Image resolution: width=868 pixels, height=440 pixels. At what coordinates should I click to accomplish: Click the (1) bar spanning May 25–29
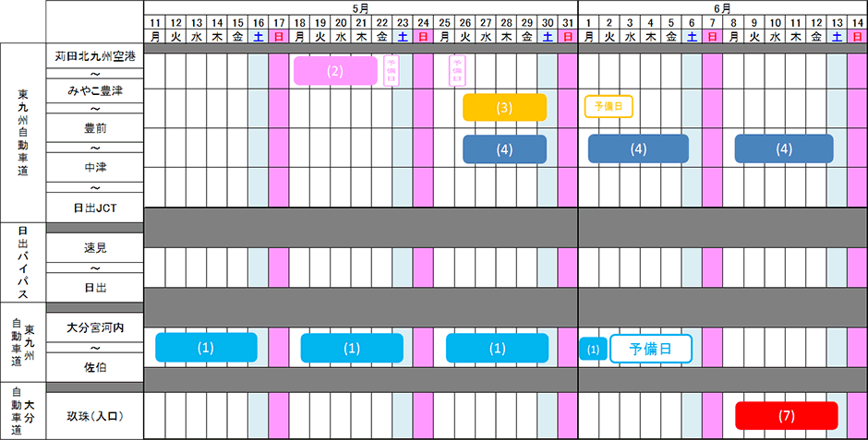click(x=497, y=349)
